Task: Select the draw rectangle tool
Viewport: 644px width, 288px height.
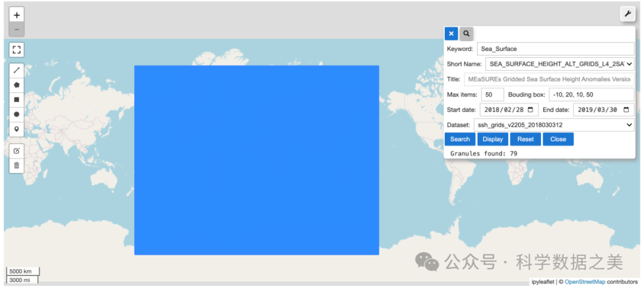Action: (17, 99)
